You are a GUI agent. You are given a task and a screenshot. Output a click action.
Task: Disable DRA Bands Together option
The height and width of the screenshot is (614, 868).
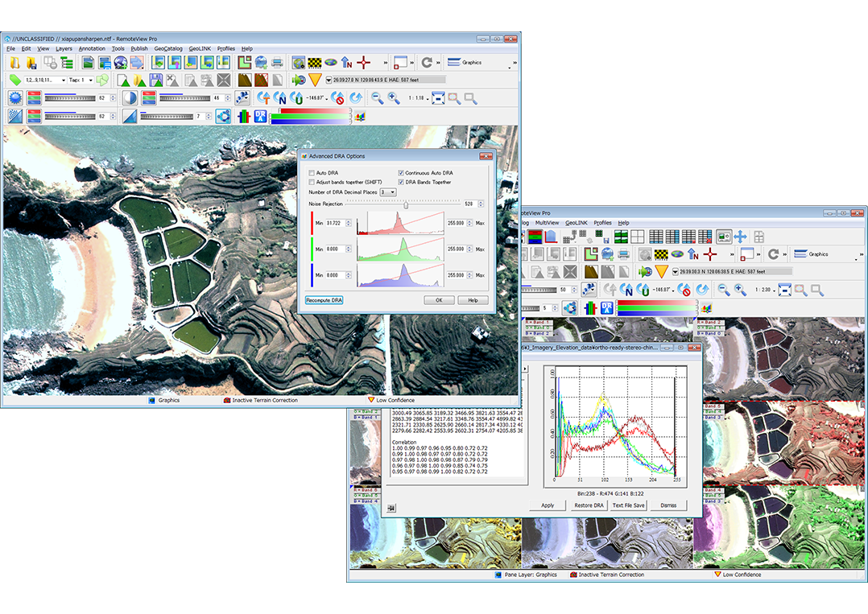(x=400, y=182)
